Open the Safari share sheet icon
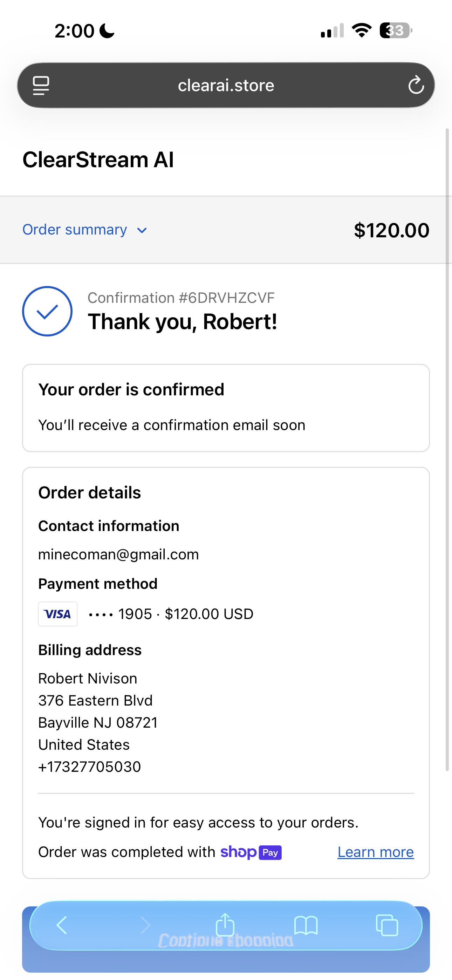The width and height of the screenshot is (452, 980). tap(225, 925)
